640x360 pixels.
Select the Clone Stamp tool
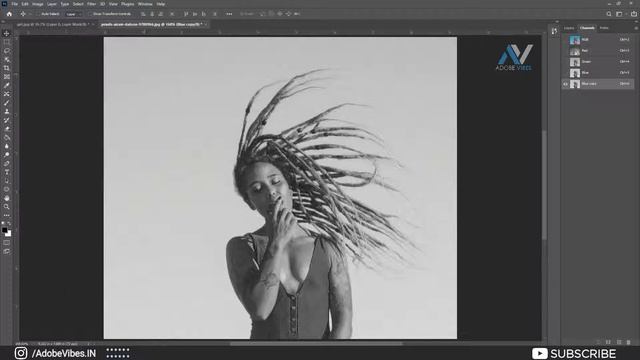7,111
